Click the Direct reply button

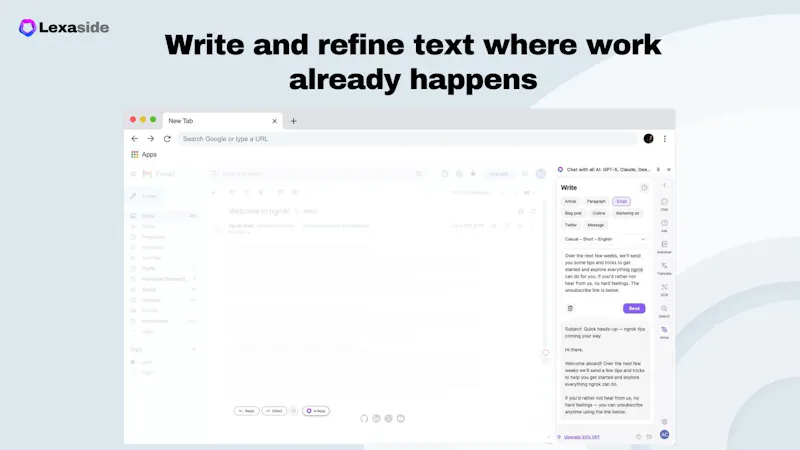pyautogui.click(x=274, y=411)
